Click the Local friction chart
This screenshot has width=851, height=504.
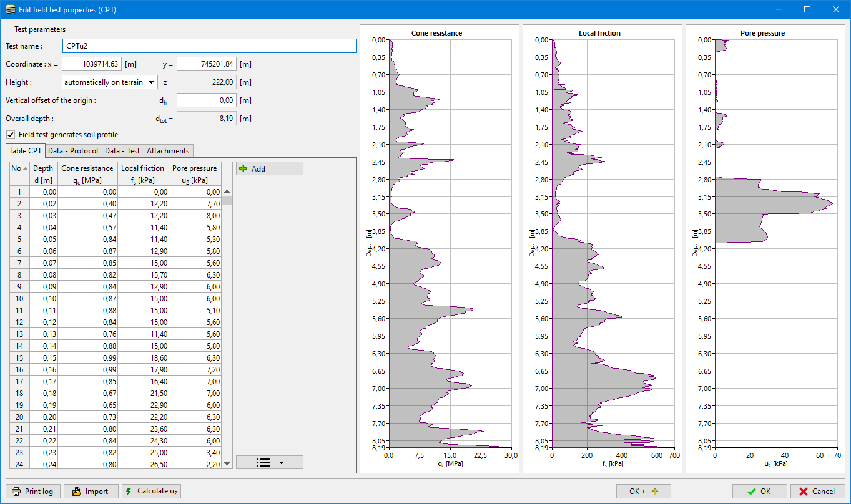coord(603,248)
